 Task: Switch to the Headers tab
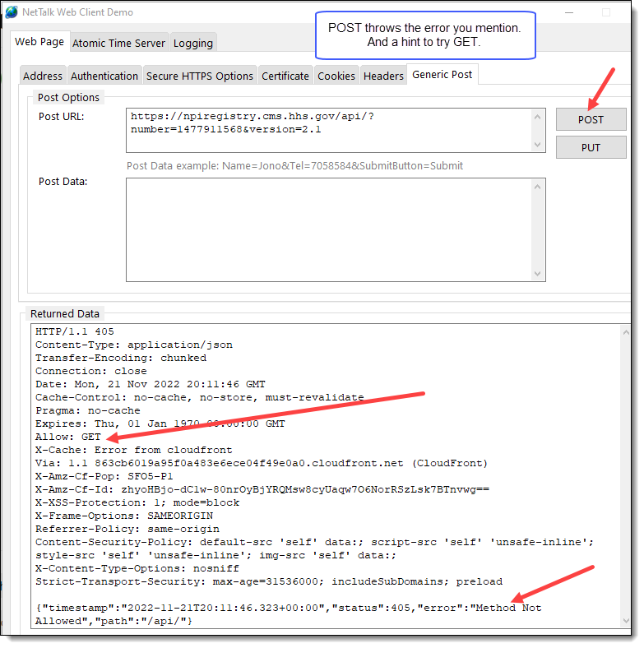pos(383,76)
